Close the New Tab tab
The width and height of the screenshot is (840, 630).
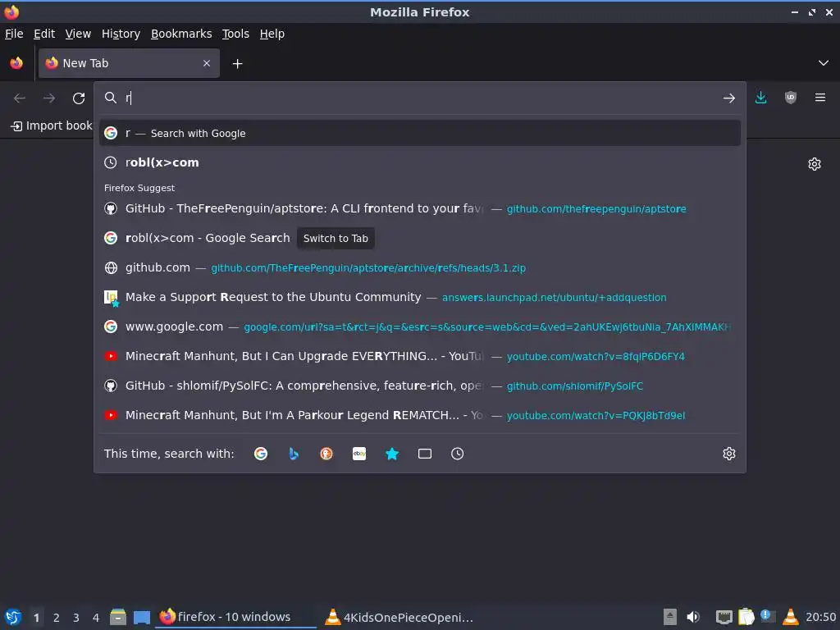click(x=206, y=63)
